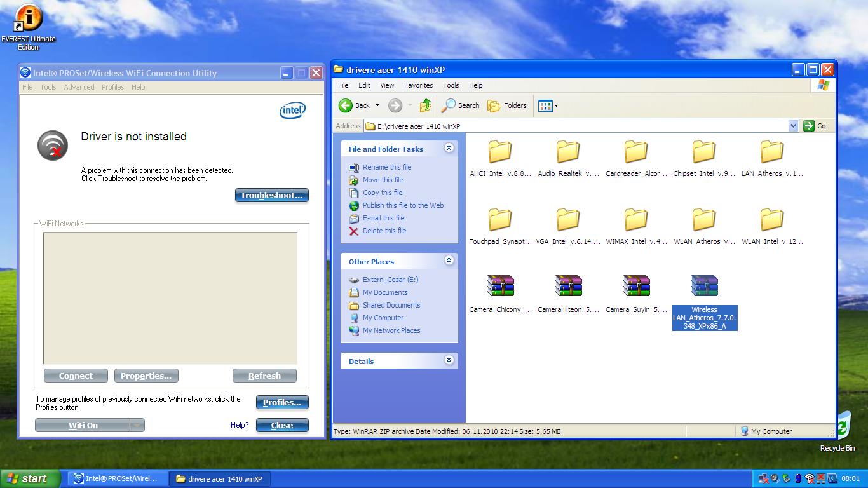Select the WLAN_Intel folder
Viewport: 868px width, 488px height.
(x=772, y=226)
